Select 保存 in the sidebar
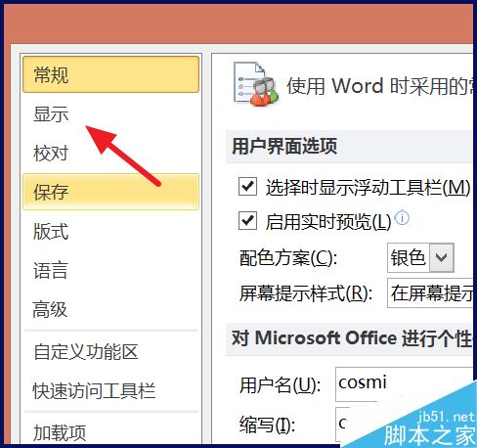The width and height of the screenshot is (477, 448). (110, 192)
